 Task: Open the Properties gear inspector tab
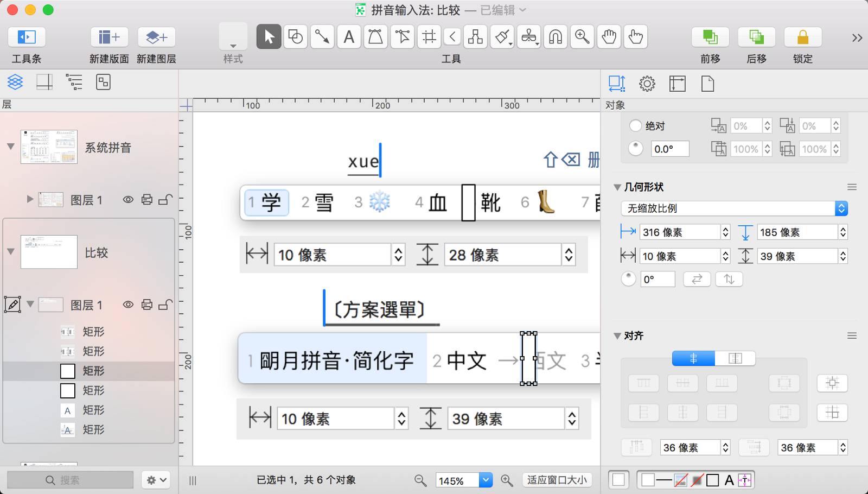click(x=647, y=84)
